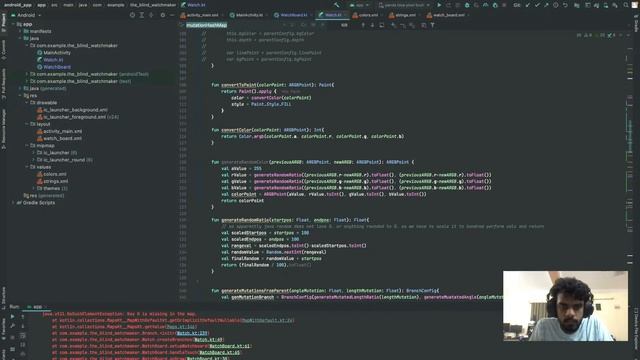Click the Git rollback arrow icon
640x360 pixels.
565,5
